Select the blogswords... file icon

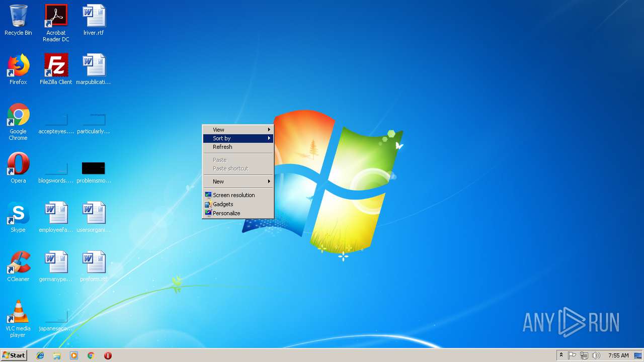56,171
